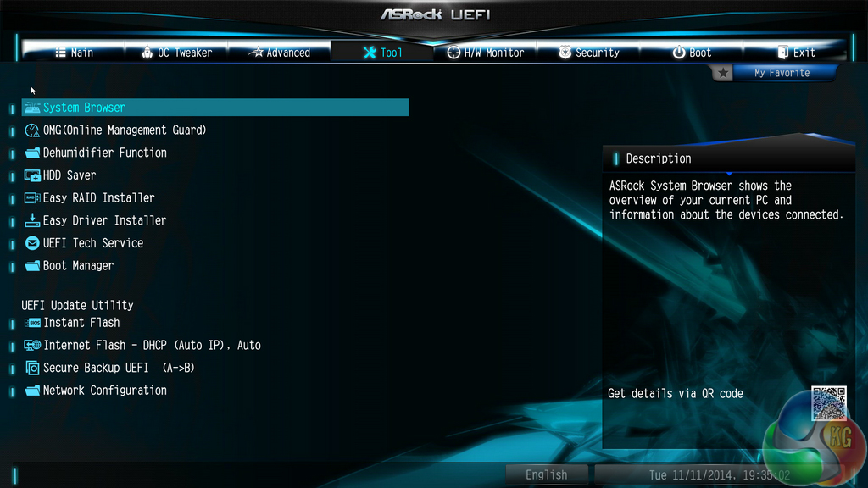This screenshot has width=868, height=488.
Task: Click the Boot Manager folder icon
Action: point(32,265)
